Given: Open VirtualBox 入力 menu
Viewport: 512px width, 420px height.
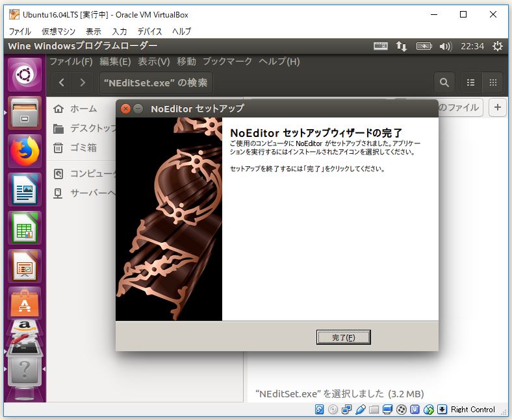Looking at the screenshot, I should click(120, 31).
